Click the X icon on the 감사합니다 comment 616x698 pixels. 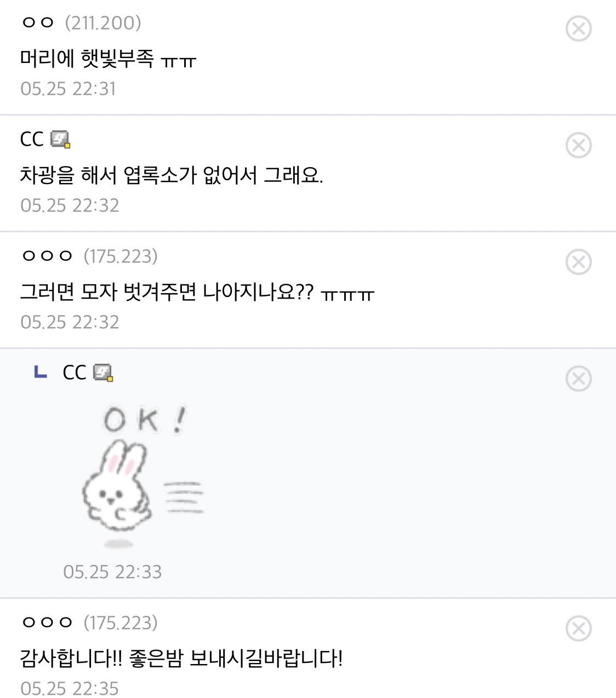(x=578, y=628)
